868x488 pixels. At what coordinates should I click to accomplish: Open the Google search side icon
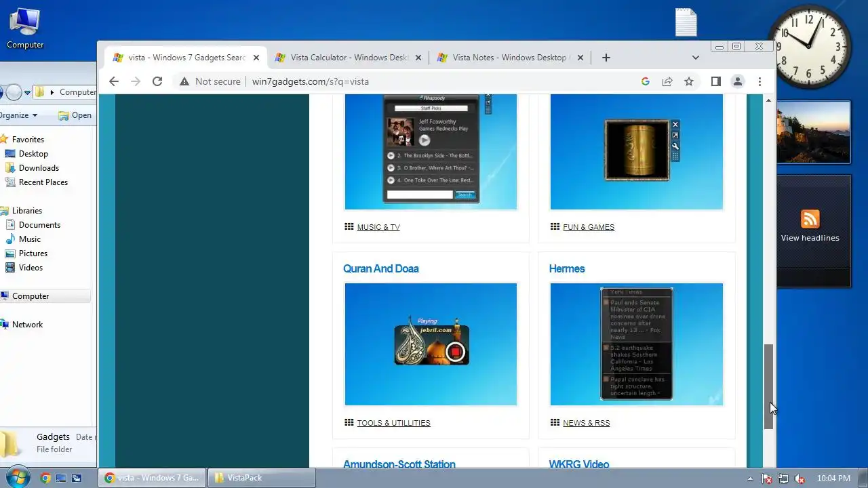pos(646,81)
